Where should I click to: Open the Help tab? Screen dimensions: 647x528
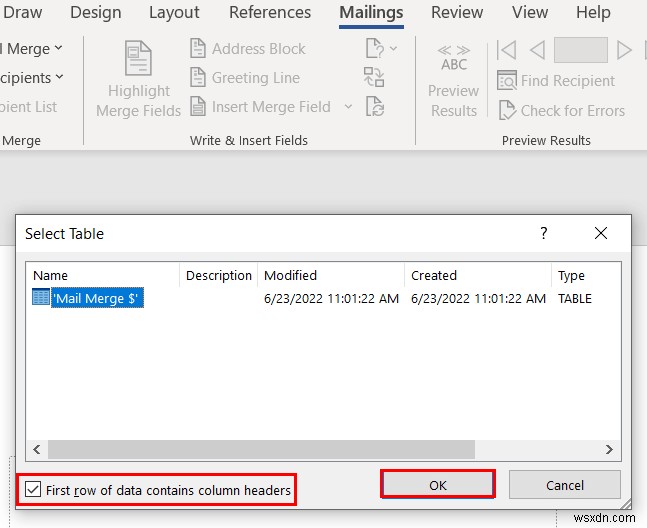593,12
